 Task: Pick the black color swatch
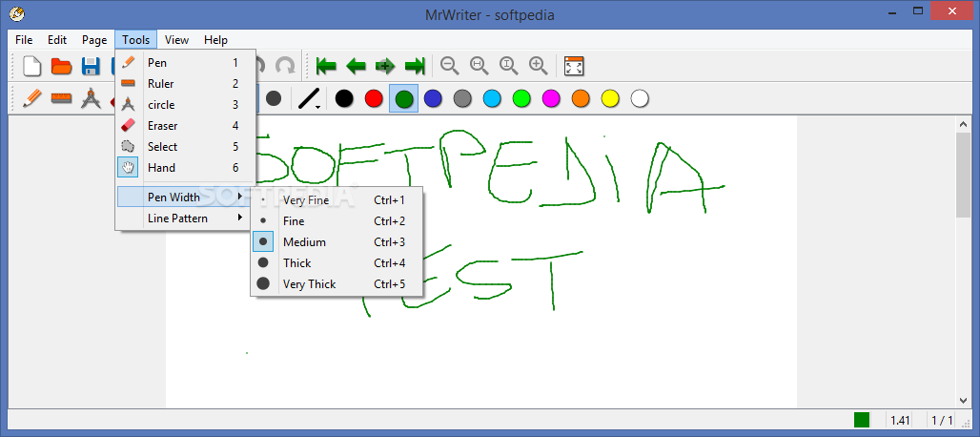(344, 99)
